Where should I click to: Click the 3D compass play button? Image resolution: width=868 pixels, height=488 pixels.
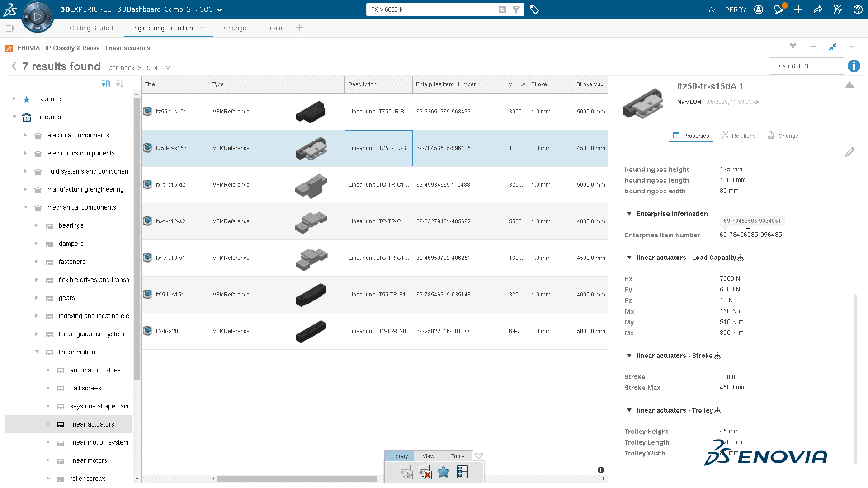[x=38, y=17]
